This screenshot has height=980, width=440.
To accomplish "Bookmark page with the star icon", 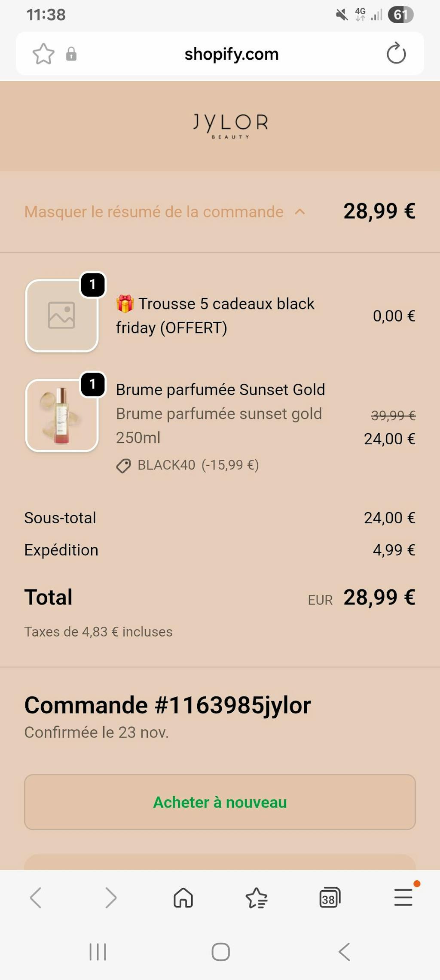I will pyautogui.click(x=43, y=54).
